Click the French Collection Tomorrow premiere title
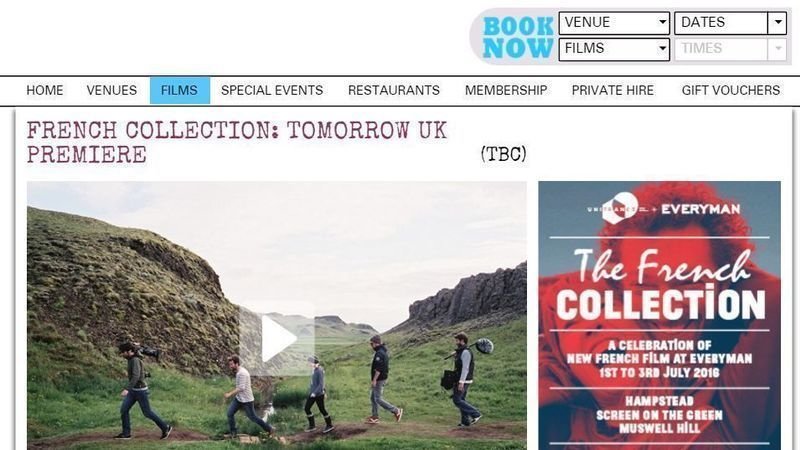This screenshot has width=800, height=450. [x=237, y=142]
